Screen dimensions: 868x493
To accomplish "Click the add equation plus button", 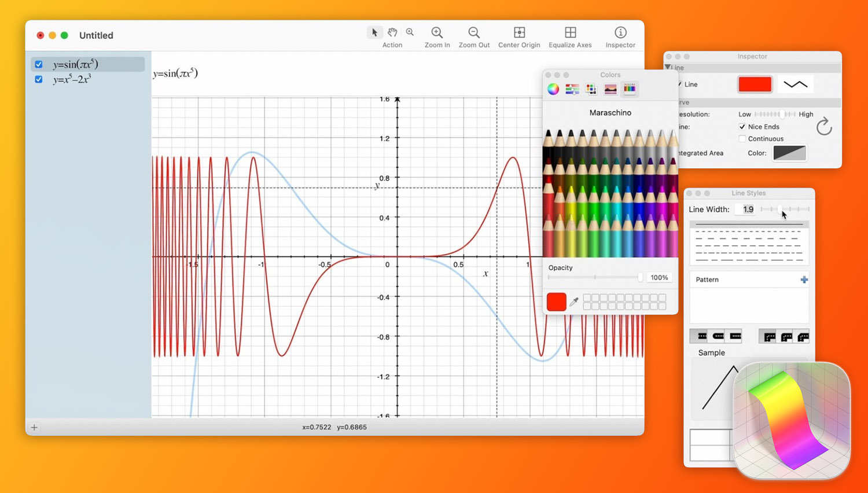I will [34, 428].
